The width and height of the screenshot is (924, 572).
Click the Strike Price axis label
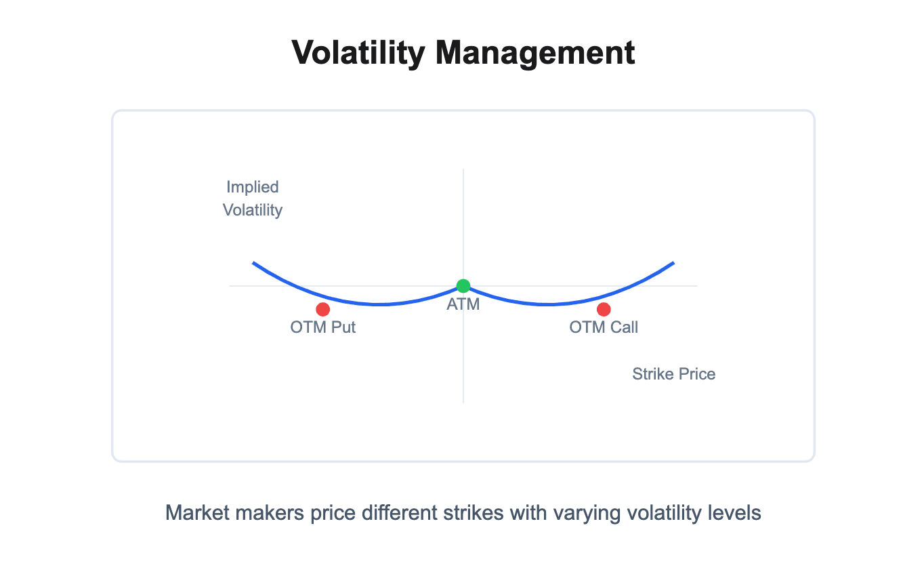[x=673, y=374]
